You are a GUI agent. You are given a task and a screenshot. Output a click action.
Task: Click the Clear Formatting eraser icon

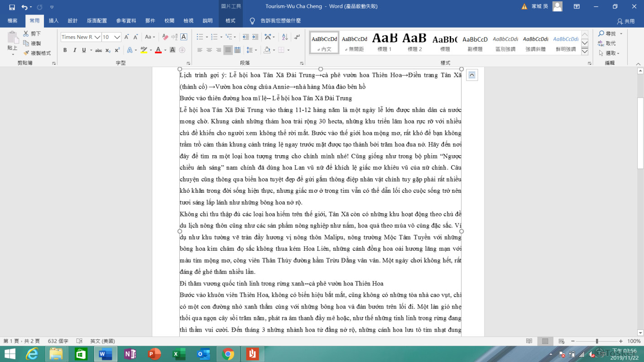tap(165, 37)
